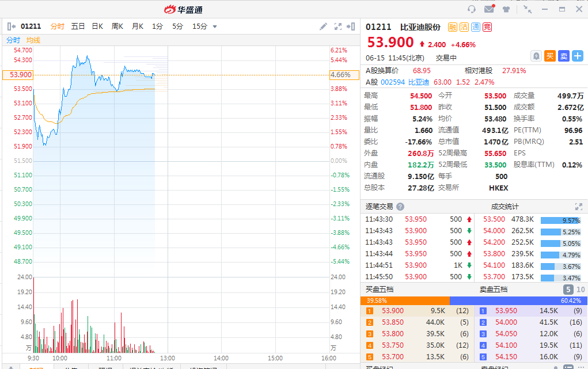The width and height of the screenshot is (588, 369).
Task: Select tick trade at 11:43:30
Action: coord(419,219)
